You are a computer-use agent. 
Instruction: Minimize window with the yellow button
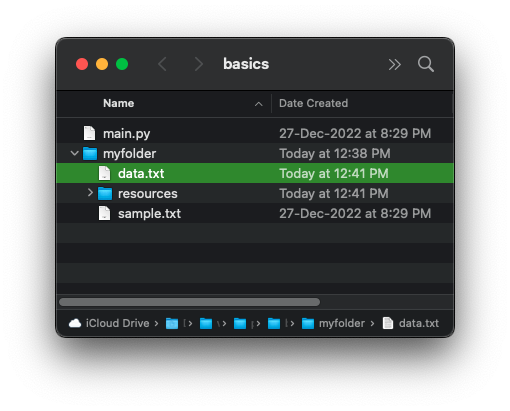pos(102,64)
